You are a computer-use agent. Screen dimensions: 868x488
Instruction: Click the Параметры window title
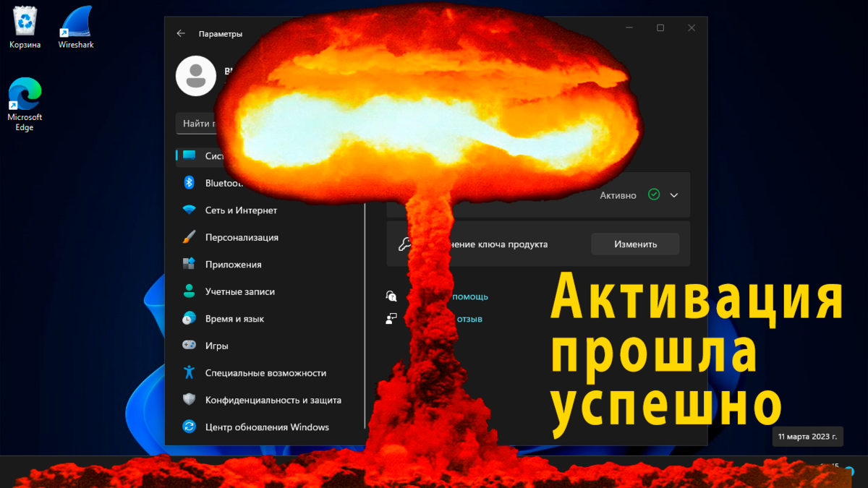coord(221,33)
